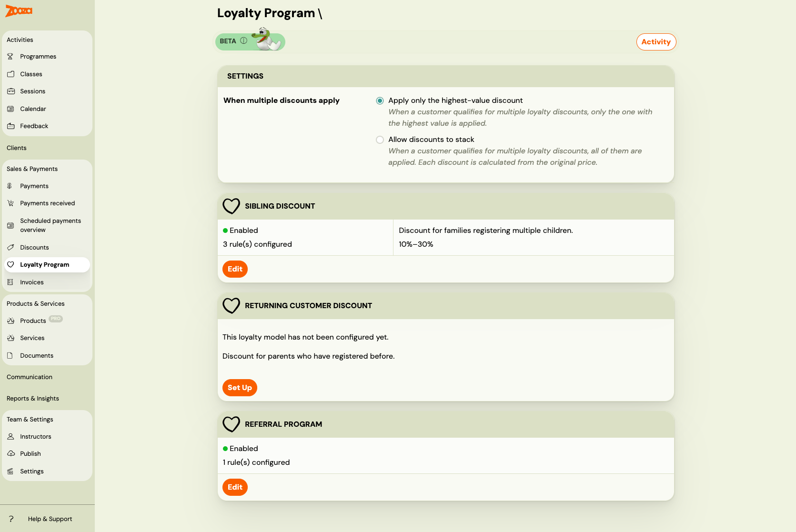The width and height of the screenshot is (796, 532).
Task: Click the Discounts tag icon
Action: coord(11,247)
